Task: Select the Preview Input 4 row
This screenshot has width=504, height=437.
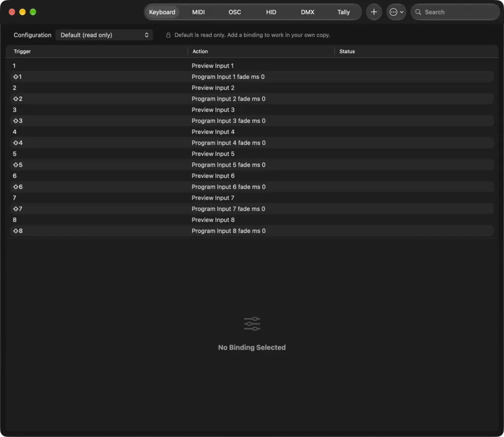Action: tap(252, 132)
